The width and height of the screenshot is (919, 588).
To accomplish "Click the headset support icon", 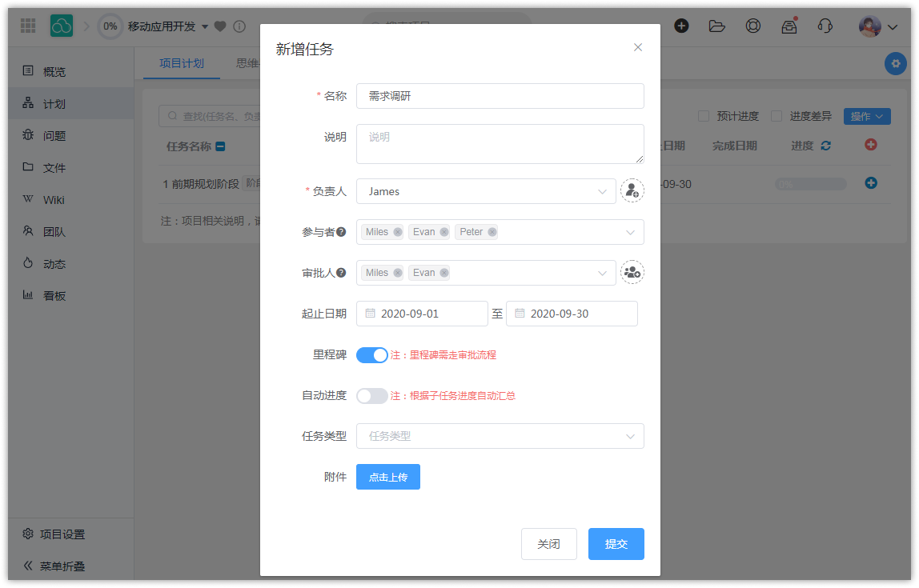I will pos(825,26).
